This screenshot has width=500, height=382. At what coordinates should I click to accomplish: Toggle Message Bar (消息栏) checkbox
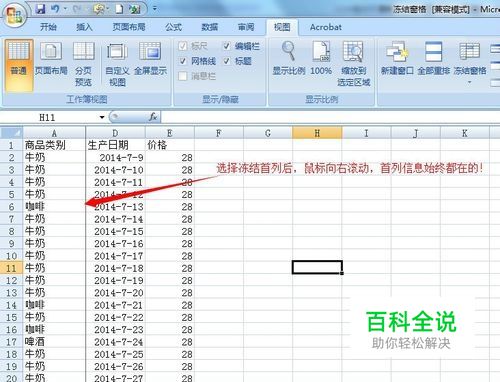coord(183,76)
